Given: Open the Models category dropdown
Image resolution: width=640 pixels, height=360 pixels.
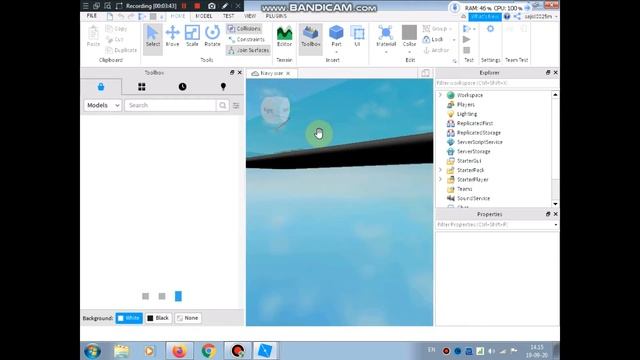Looking at the screenshot, I should click(102, 105).
